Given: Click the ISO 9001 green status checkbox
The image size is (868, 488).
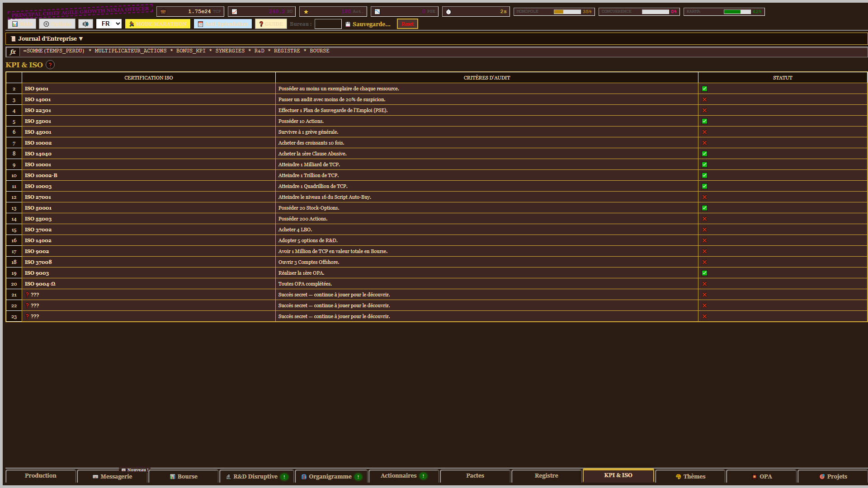Looking at the screenshot, I should [704, 89].
